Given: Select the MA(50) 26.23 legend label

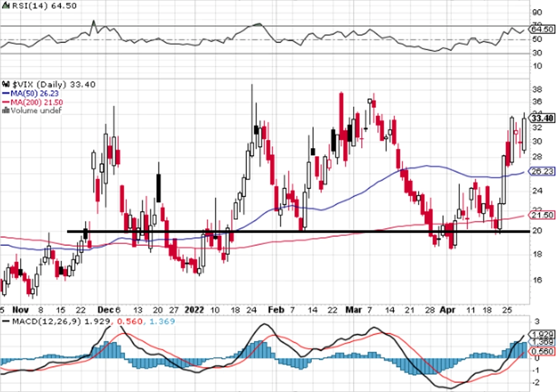Looking at the screenshot, I should pyautogui.click(x=34, y=94).
